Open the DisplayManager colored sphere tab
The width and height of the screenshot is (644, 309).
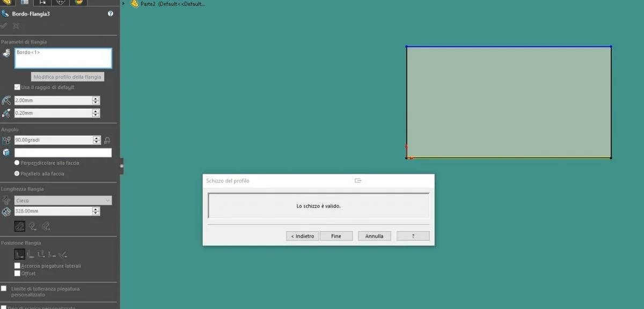79,2
